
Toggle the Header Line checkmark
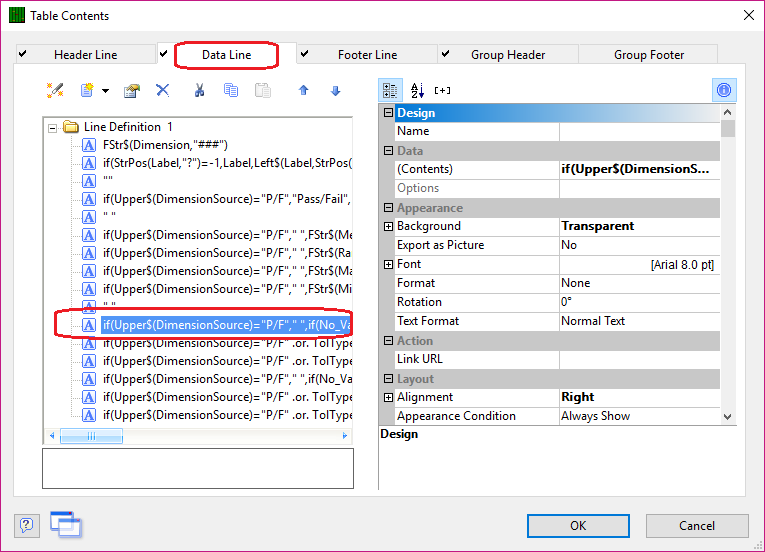click(x=22, y=54)
